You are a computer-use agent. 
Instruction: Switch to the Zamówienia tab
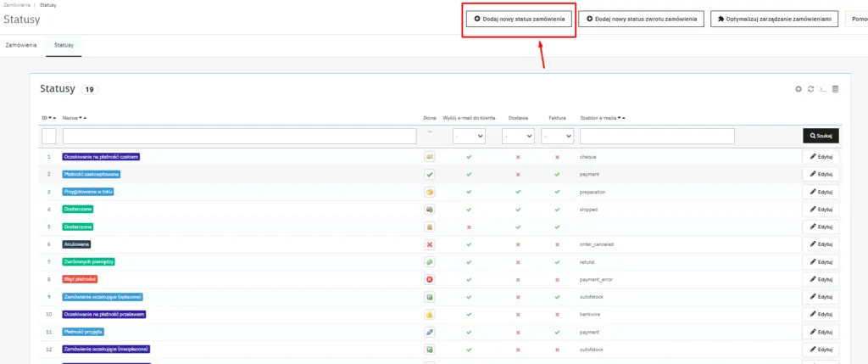(21, 44)
